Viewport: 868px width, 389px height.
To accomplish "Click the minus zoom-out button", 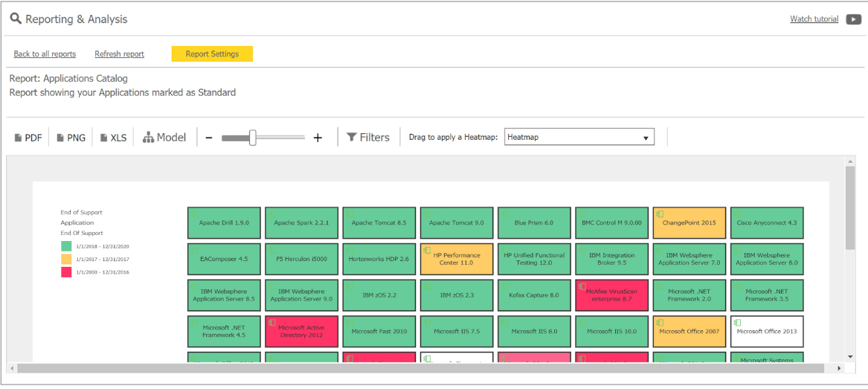I will [209, 138].
